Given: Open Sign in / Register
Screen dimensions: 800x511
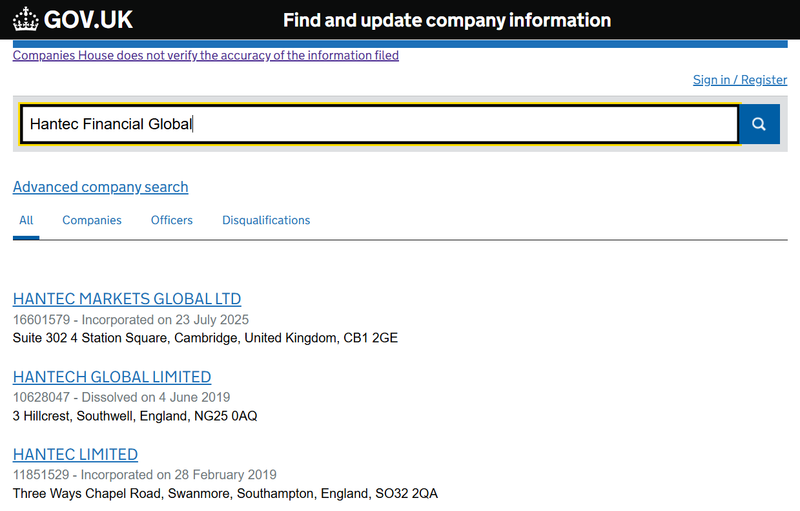Looking at the screenshot, I should tap(740, 80).
